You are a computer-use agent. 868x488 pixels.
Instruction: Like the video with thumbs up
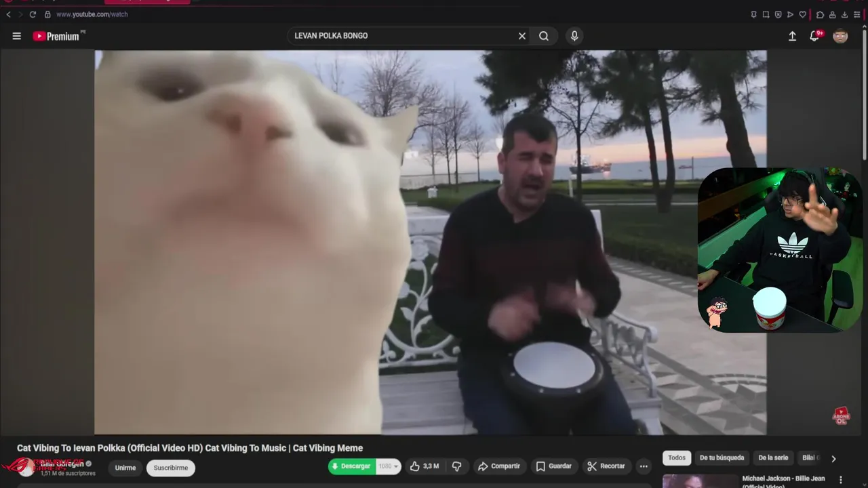(425, 466)
